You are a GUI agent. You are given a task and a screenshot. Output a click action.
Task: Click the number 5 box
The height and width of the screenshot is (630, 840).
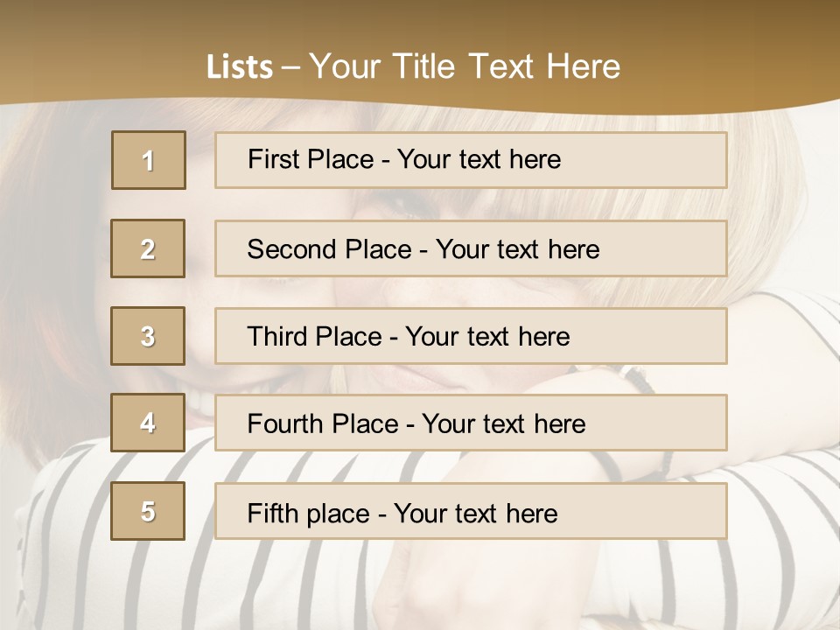(148, 510)
